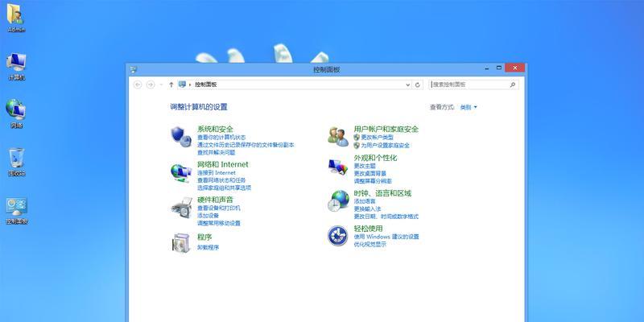Open 查找并解决问题 link

(x=216, y=152)
